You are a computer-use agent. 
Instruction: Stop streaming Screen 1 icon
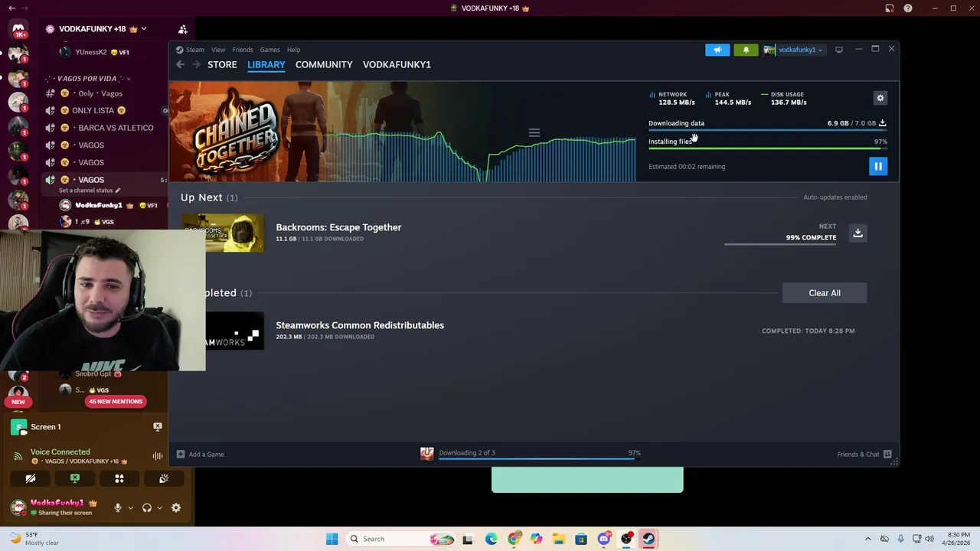pos(158,427)
